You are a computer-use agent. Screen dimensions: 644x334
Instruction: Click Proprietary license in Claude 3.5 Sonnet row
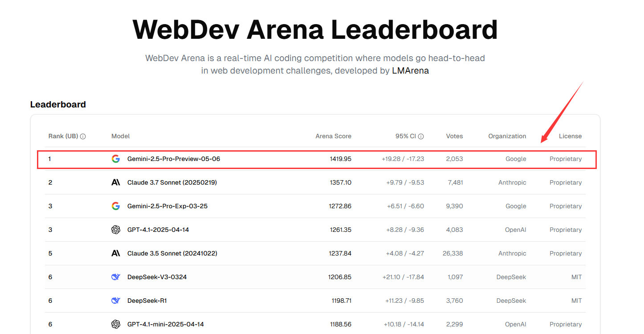566,253
